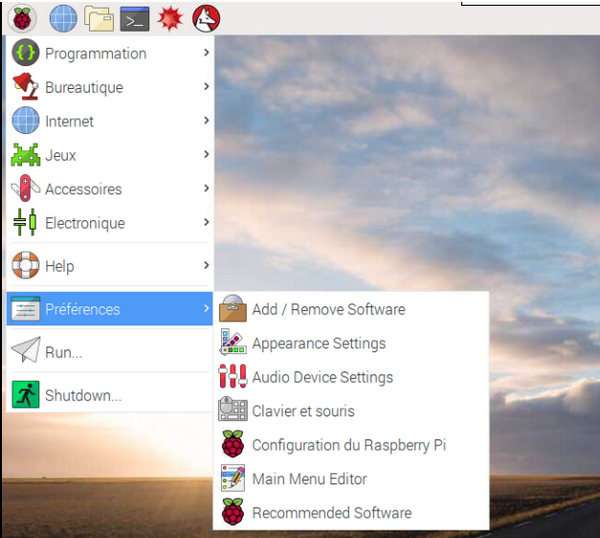Click the Programmation curly braces icon
The height and width of the screenshot is (538, 600).
pos(26,53)
